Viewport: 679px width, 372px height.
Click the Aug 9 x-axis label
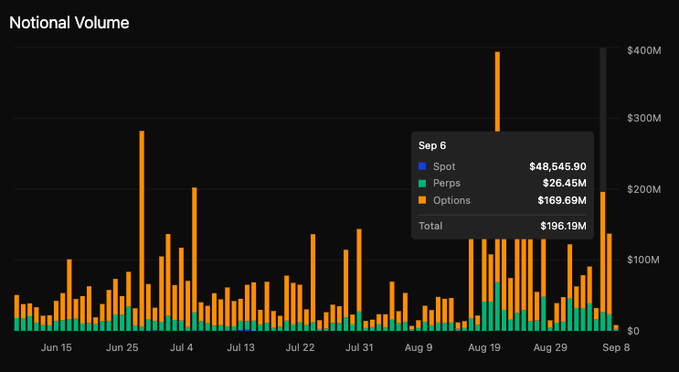coord(418,348)
